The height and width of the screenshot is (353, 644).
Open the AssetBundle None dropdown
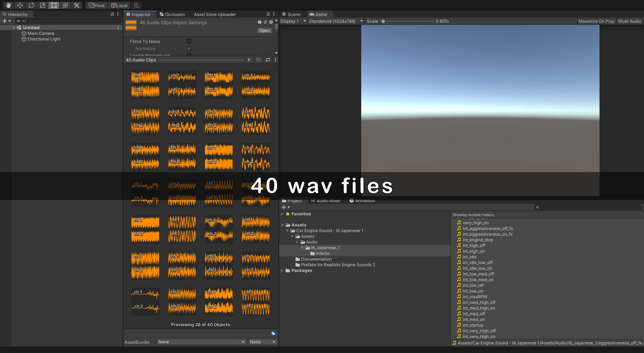(x=201, y=342)
